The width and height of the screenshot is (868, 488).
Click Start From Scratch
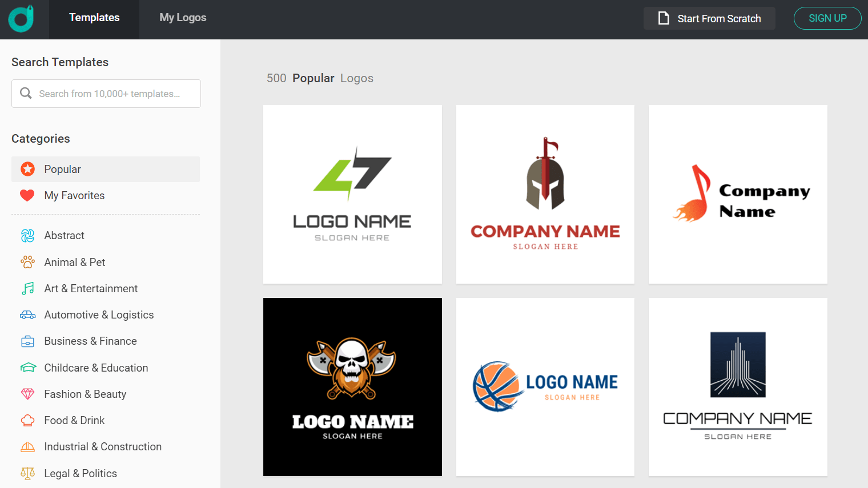(709, 18)
